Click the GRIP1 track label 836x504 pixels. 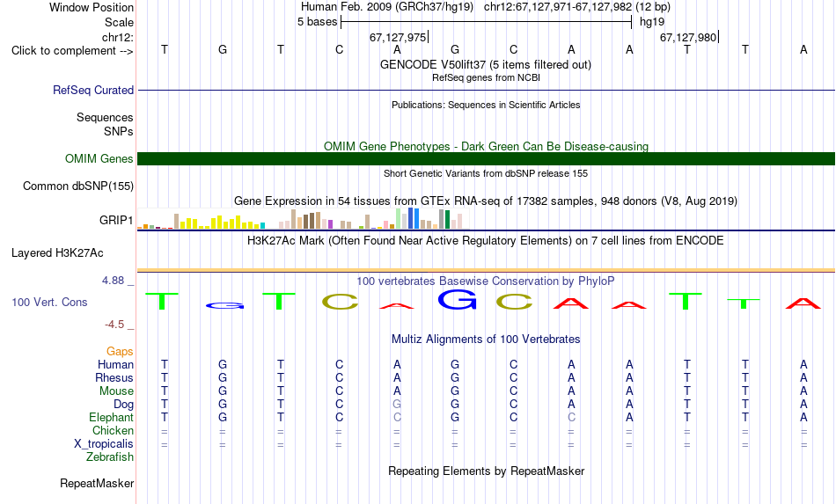coord(116,220)
